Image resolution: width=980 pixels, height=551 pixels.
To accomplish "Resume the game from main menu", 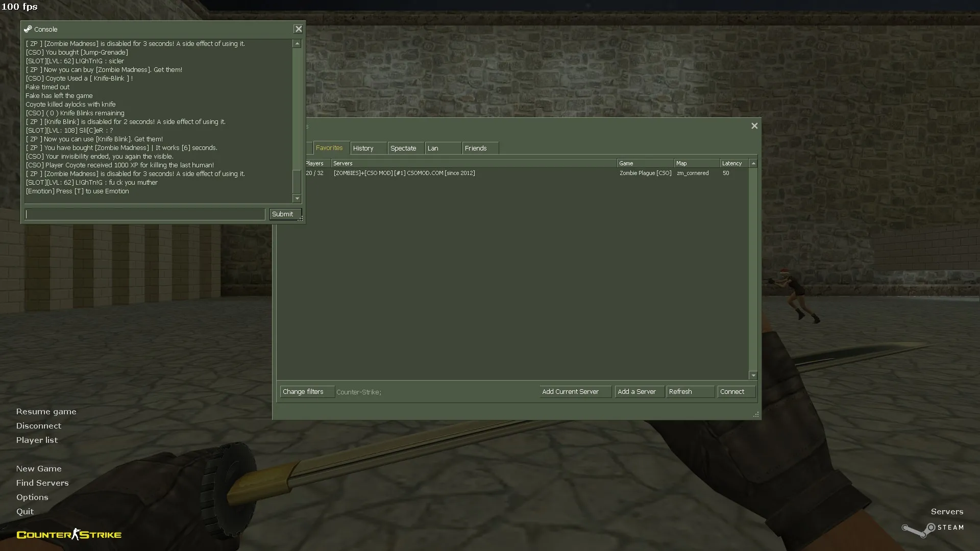I will [x=46, y=412].
